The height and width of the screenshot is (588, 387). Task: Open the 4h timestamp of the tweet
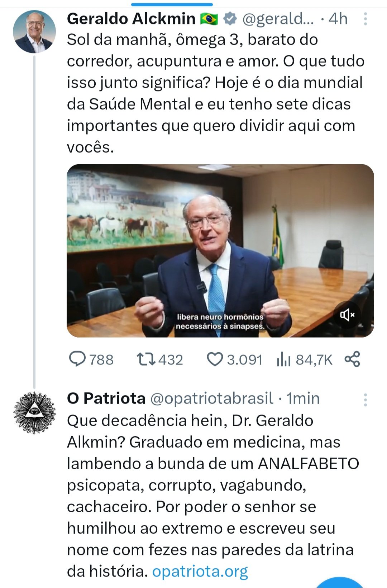(338, 19)
